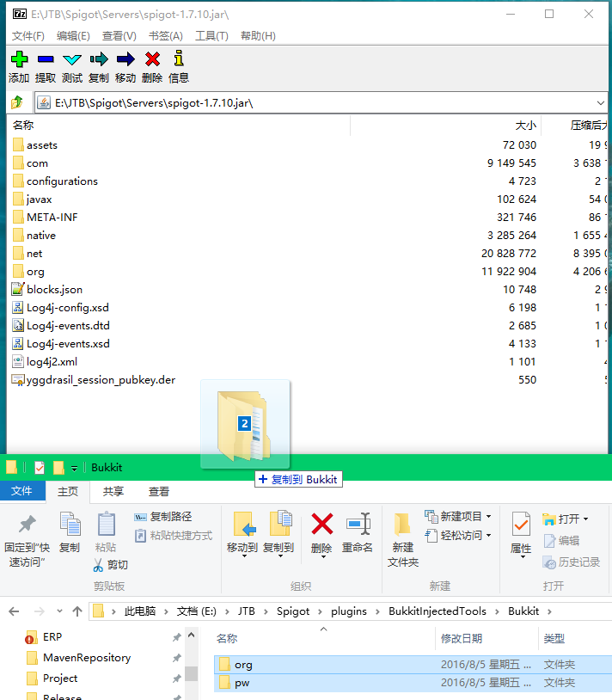Open the 书签(A) bookmarks menu

point(166,36)
